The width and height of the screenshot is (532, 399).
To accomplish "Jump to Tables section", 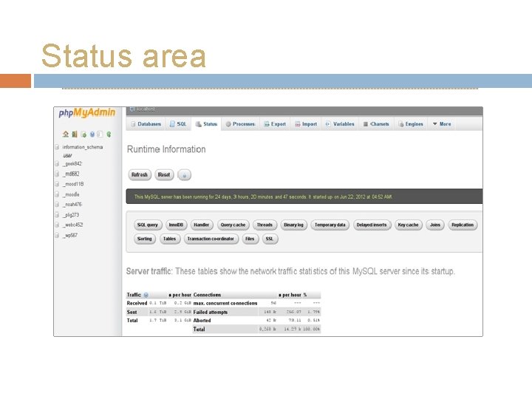I will pos(170,239).
